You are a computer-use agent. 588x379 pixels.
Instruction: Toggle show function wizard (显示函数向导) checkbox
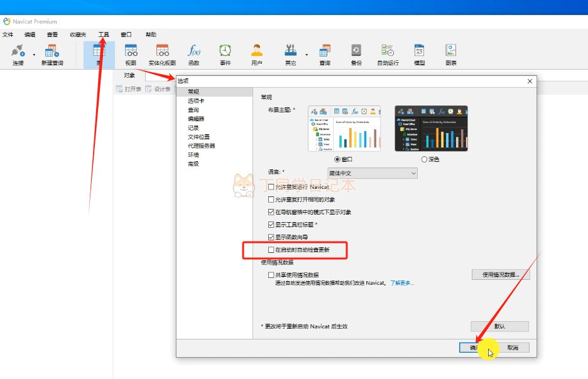click(271, 237)
